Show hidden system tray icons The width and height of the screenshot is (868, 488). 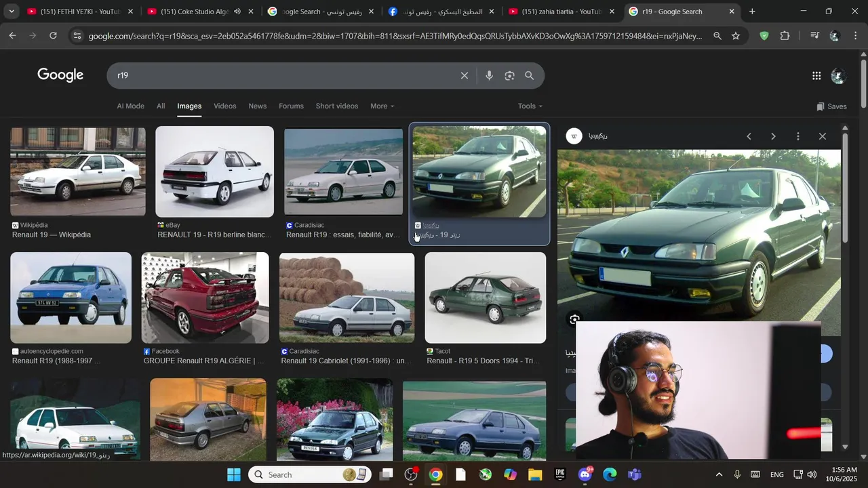pos(719,474)
